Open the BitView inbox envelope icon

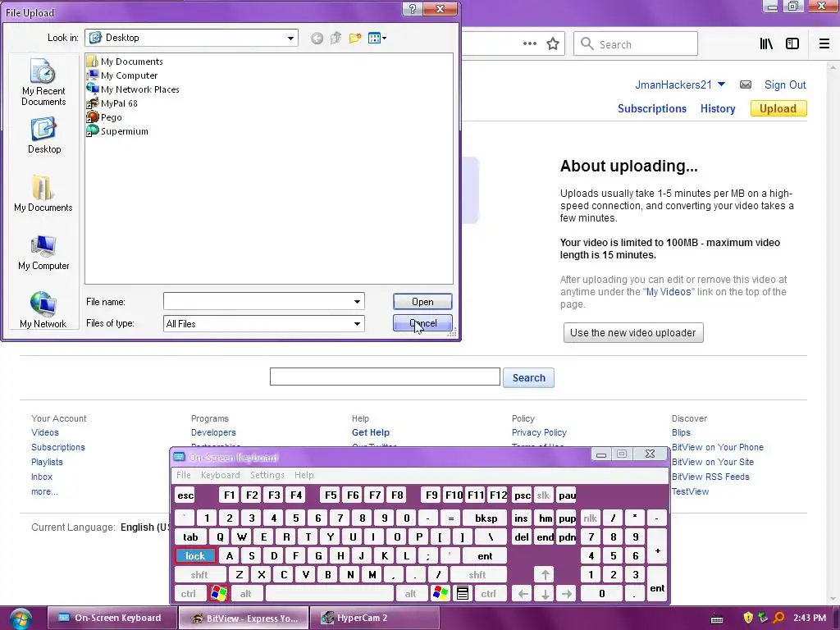tap(745, 84)
